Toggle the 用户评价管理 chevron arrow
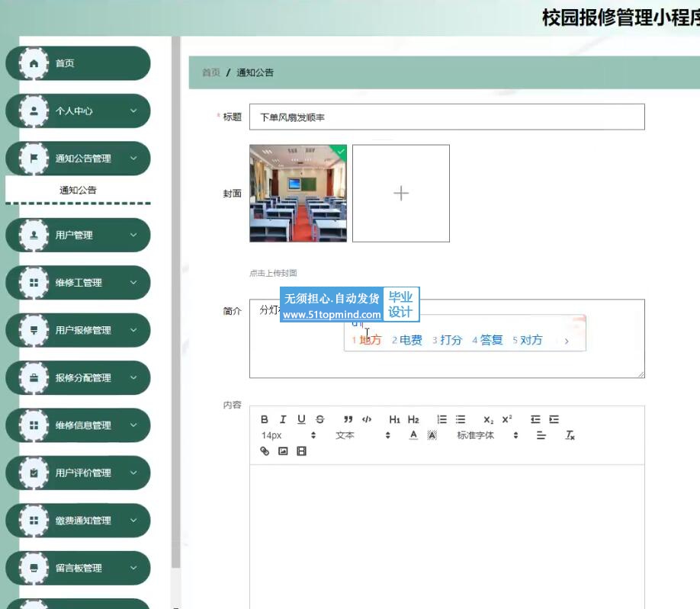This screenshot has height=609, width=700. coord(133,473)
